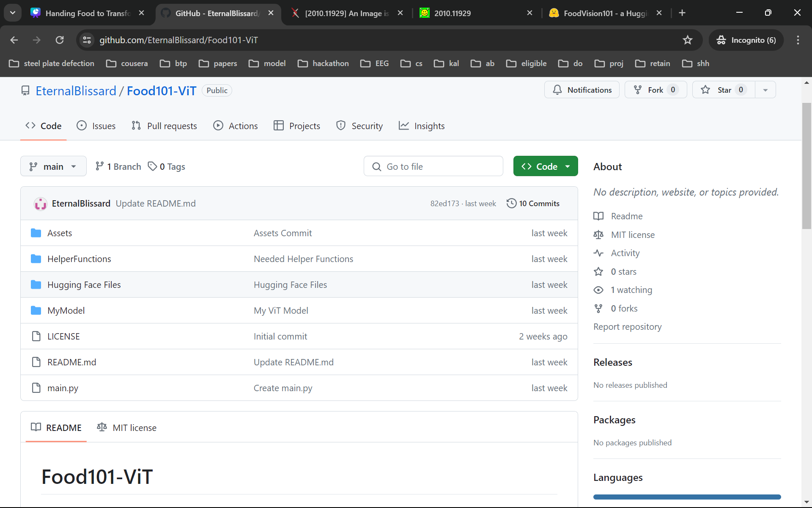The width and height of the screenshot is (812, 508).
Task: Switch to the MIT license readme tab
Action: [x=127, y=428]
